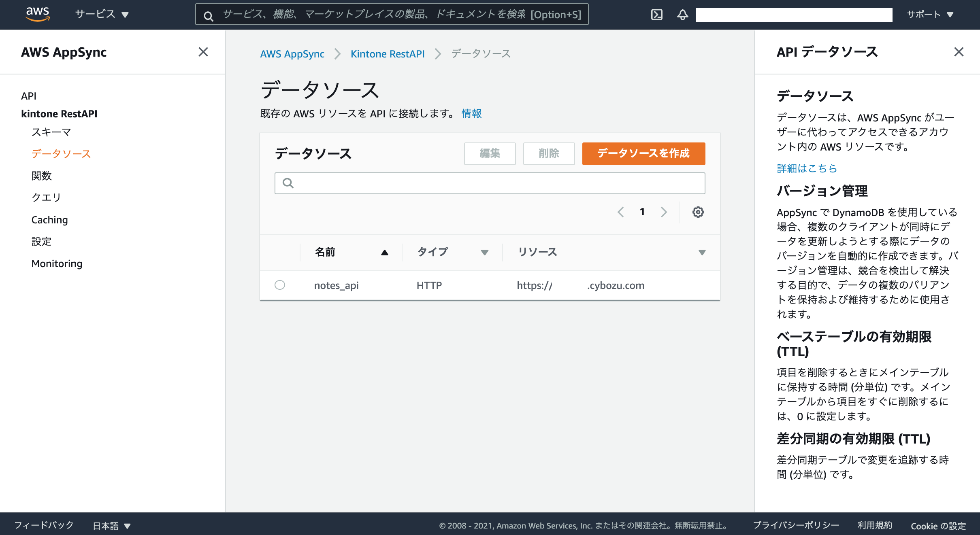This screenshot has height=535, width=980.
Task: Click the AWS logo to return home
Action: pos(38,13)
